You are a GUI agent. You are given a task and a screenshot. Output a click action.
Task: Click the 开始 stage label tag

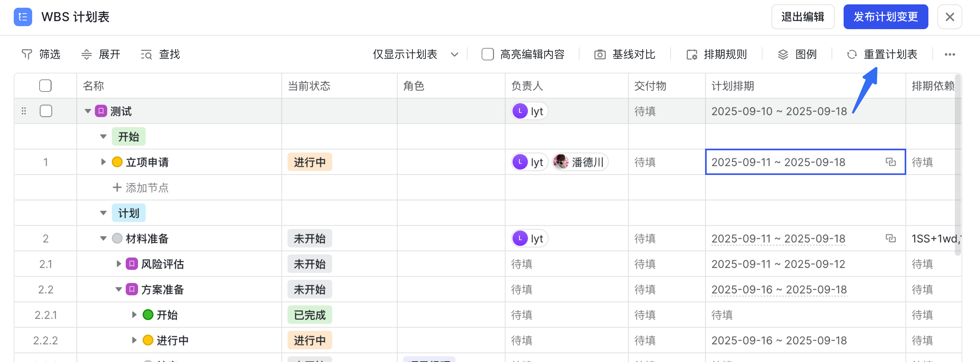129,137
